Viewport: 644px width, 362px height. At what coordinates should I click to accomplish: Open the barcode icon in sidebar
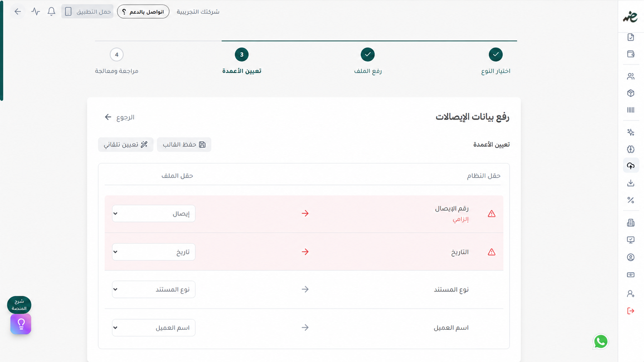[x=631, y=110]
